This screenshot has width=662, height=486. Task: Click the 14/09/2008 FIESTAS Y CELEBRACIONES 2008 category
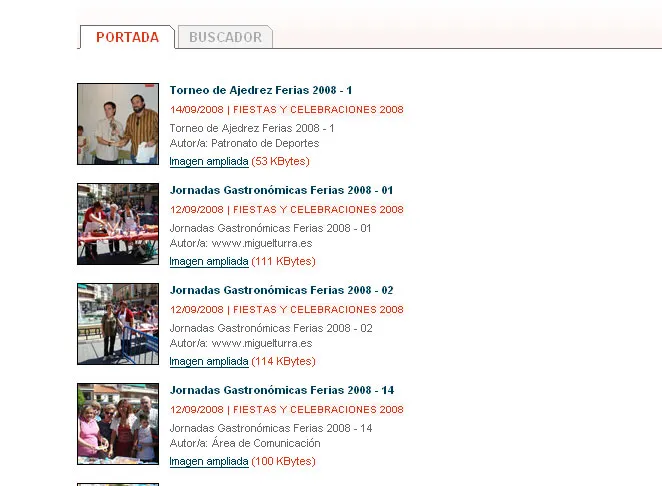coord(287,109)
